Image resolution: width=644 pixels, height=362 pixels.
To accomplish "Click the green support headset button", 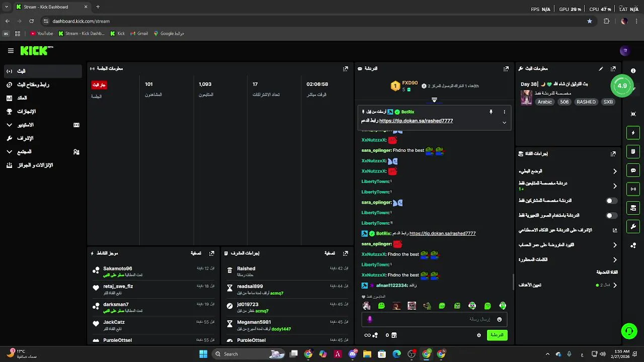I will (629, 331).
